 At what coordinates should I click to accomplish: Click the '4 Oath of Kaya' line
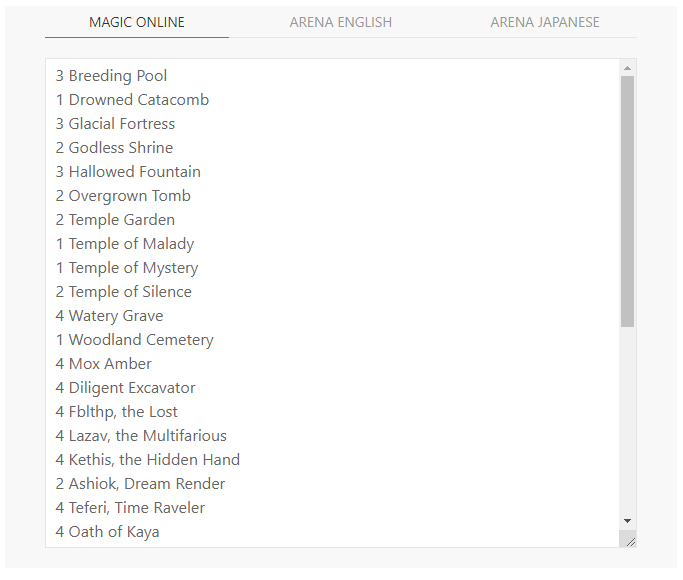[x=107, y=532]
